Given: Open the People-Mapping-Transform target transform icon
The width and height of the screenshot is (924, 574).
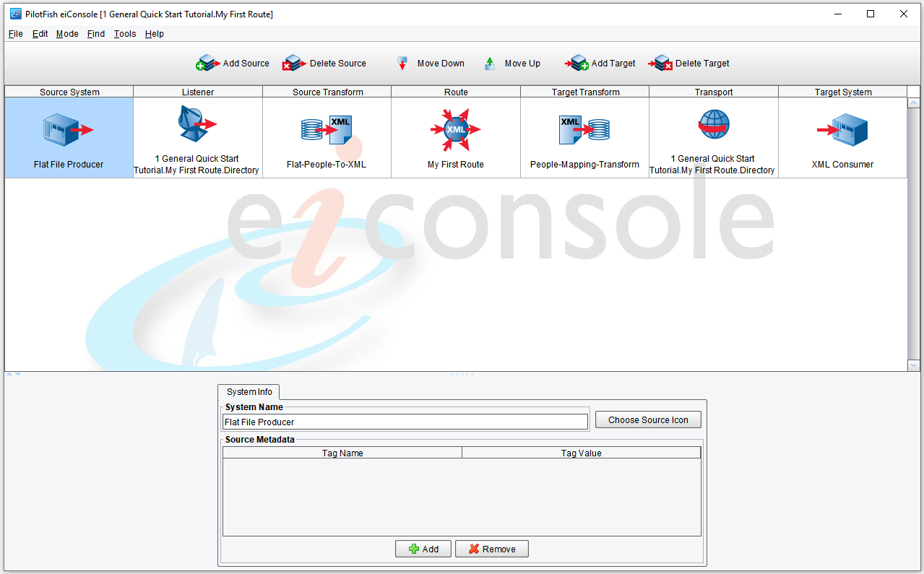Looking at the screenshot, I should coord(584,130).
